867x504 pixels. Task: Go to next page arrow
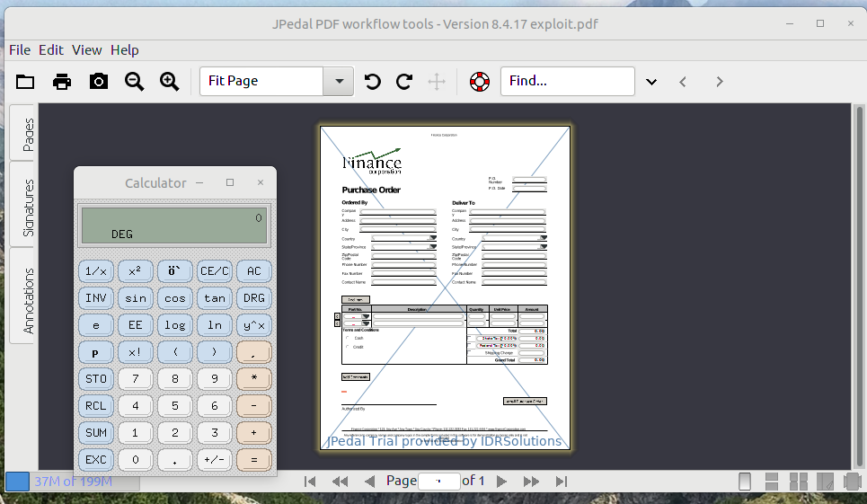pyautogui.click(x=501, y=482)
